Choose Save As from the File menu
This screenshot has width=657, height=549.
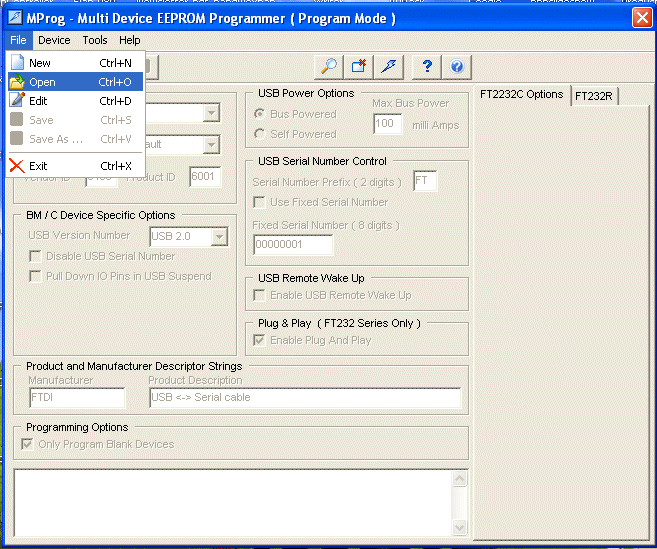coord(75,139)
